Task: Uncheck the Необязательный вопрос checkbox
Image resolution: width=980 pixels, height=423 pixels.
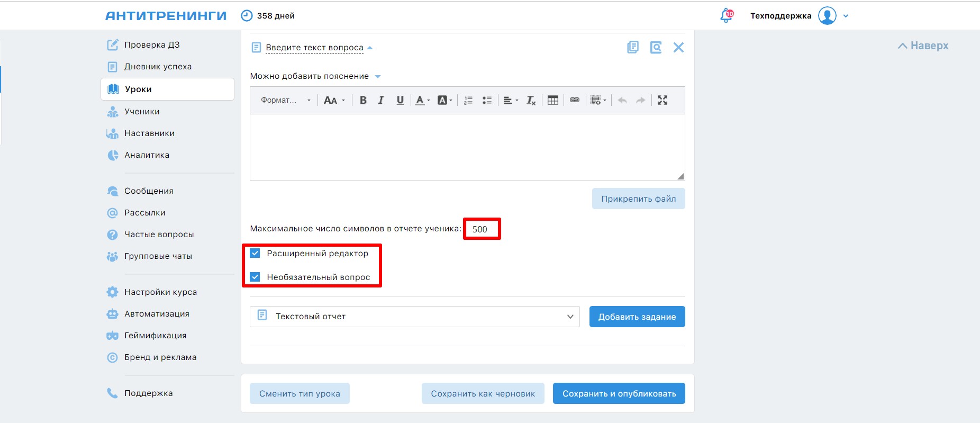Action: coord(255,277)
